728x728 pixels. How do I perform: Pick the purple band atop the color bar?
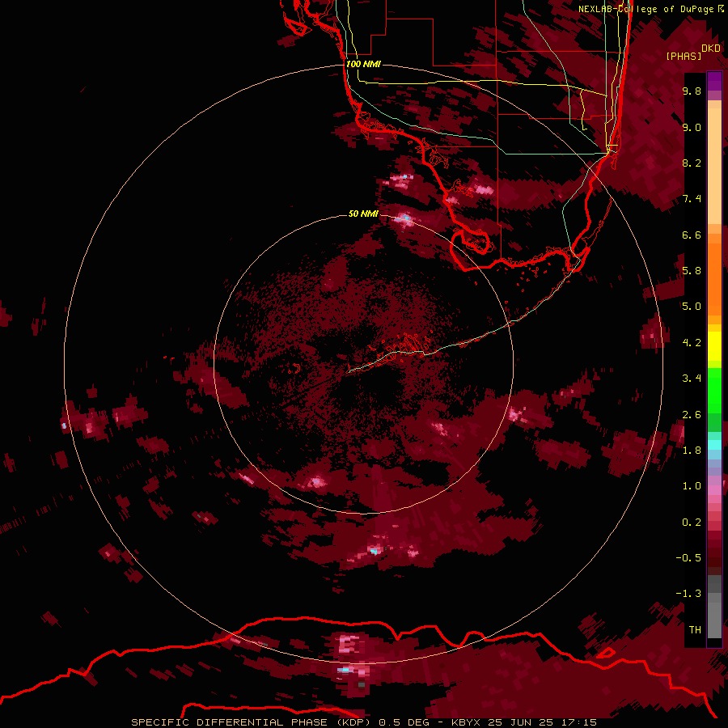coord(714,81)
